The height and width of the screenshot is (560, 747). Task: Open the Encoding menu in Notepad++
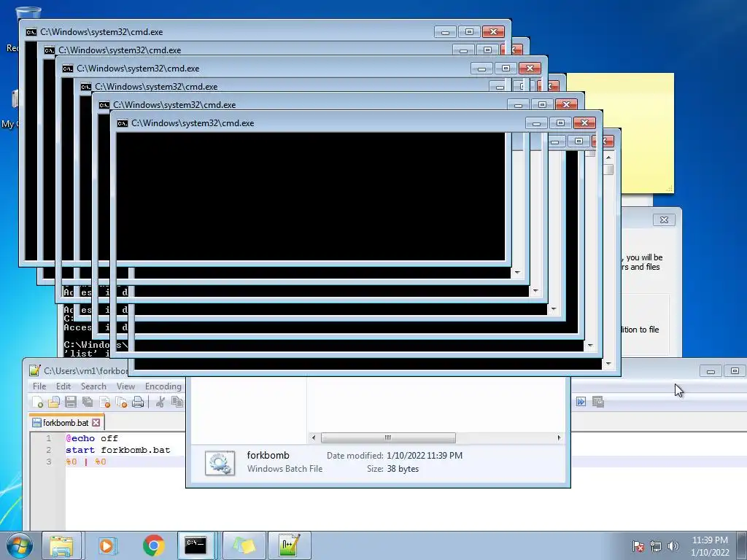click(x=163, y=386)
